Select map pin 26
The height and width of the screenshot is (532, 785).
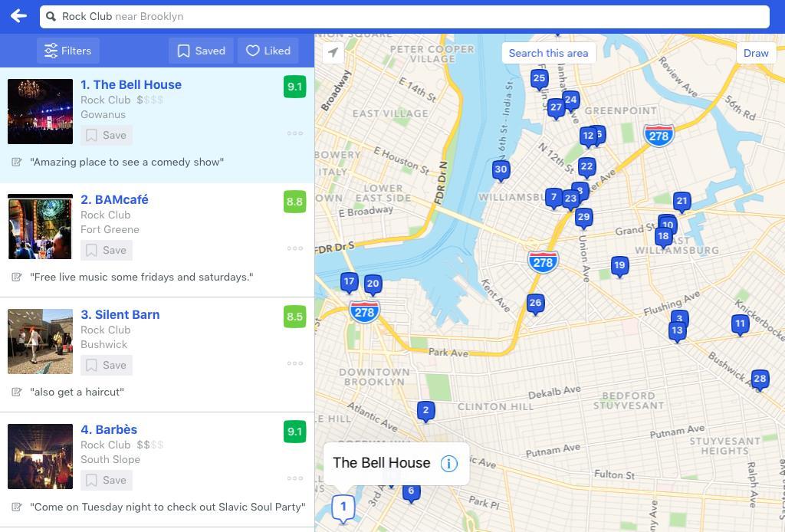[535, 304]
